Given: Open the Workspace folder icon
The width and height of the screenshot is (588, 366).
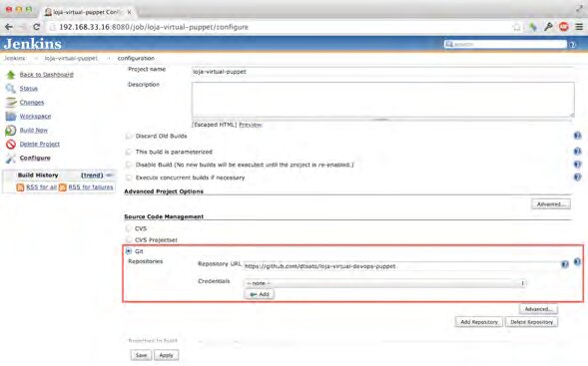Looking at the screenshot, I should (x=11, y=116).
